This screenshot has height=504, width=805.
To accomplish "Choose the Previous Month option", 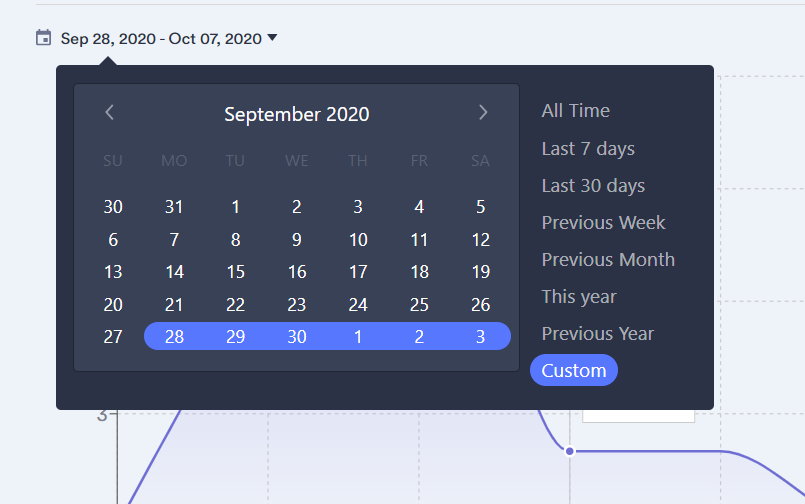I will 608,260.
